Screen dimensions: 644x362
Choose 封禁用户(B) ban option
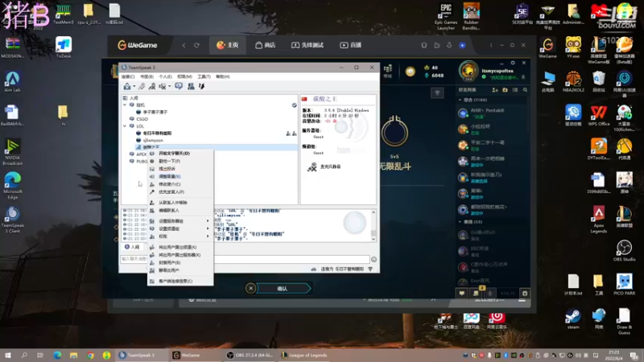coord(180,263)
